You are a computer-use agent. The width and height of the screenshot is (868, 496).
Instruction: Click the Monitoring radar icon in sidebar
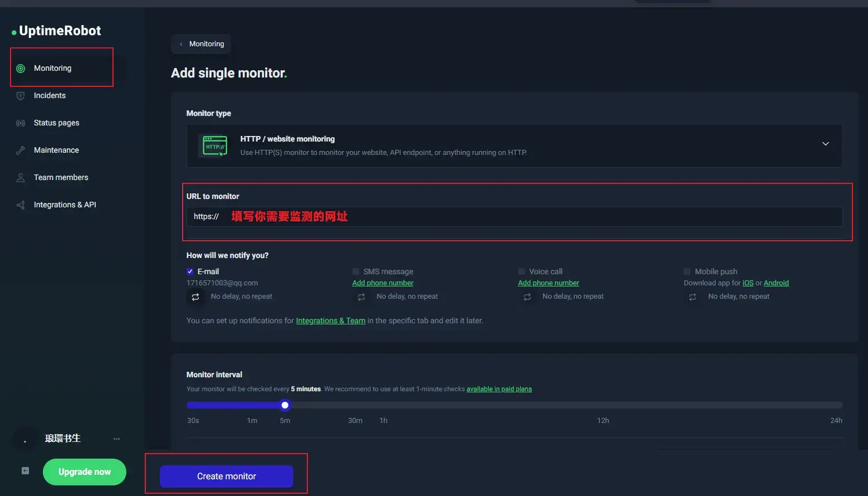pyautogui.click(x=21, y=69)
